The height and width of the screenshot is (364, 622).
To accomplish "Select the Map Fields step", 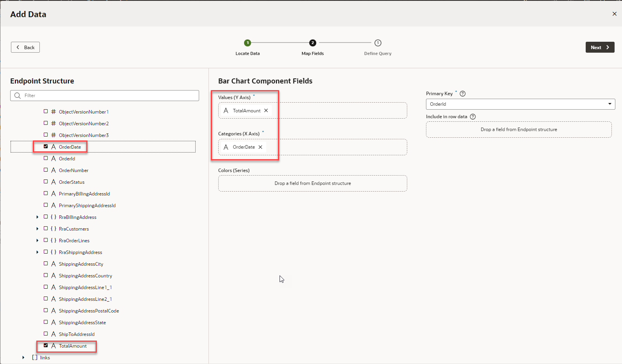I will pos(313,43).
